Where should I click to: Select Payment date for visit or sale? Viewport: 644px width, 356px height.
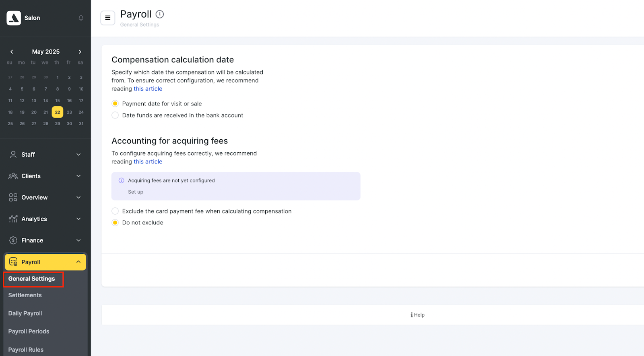click(x=115, y=103)
